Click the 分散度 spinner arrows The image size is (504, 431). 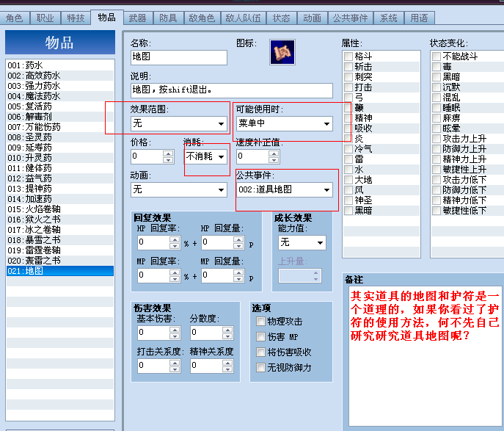tap(227, 333)
